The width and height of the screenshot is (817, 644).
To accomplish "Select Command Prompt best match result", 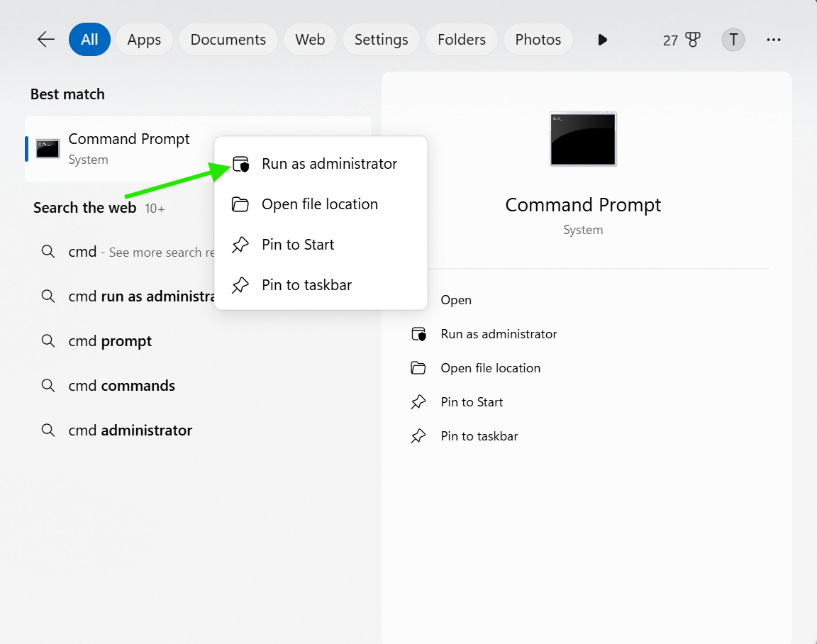I will click(x=198, y=149).
